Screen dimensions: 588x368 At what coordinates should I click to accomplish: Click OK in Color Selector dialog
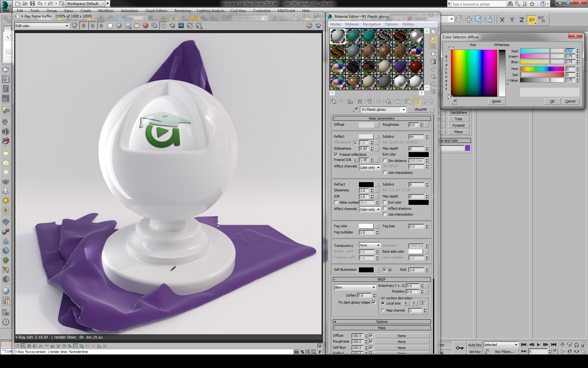(x=552, y=101)
